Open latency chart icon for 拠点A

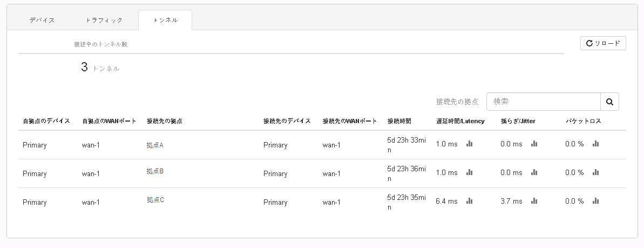[469, 144]
